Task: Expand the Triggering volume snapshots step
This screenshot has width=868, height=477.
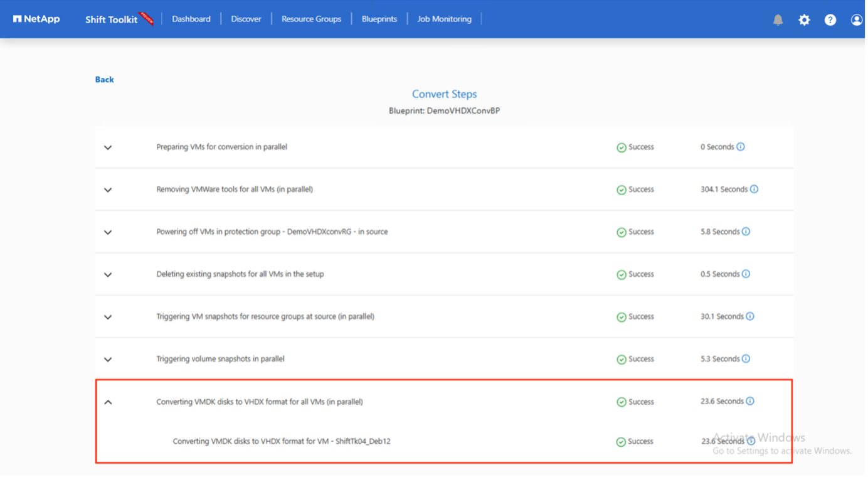Action: 108,360
